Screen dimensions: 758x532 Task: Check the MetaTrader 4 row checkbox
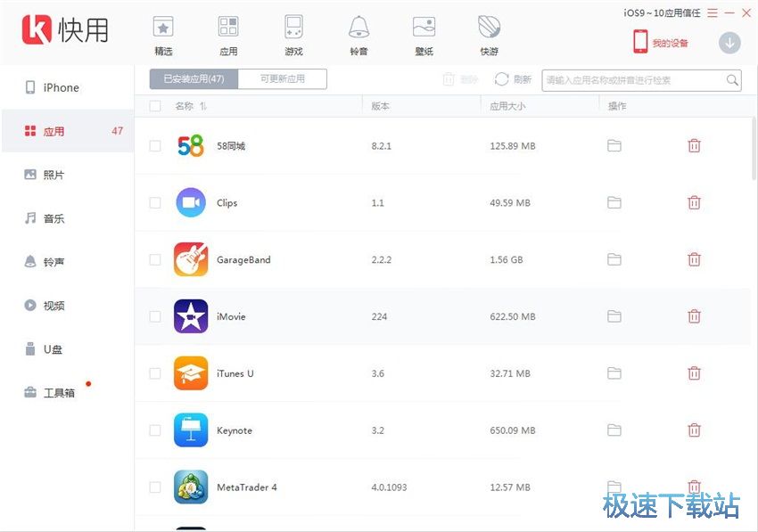pyautogui.click(x=155, y=487)
